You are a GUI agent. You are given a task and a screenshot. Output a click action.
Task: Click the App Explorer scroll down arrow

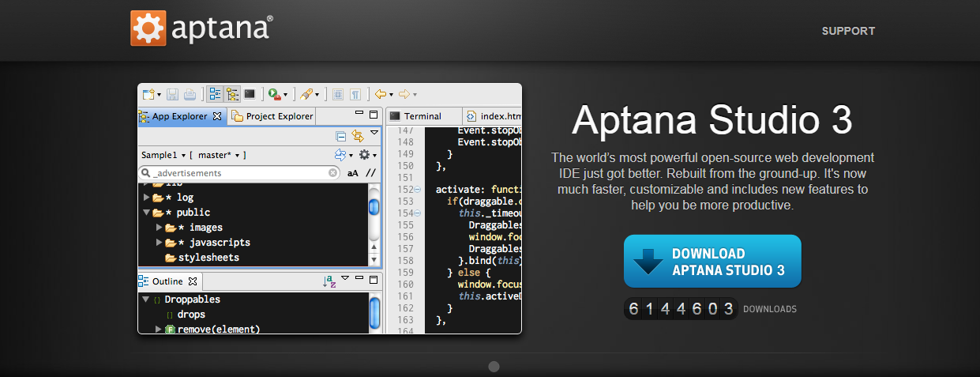pyautogui.click(x=374, y=260)
